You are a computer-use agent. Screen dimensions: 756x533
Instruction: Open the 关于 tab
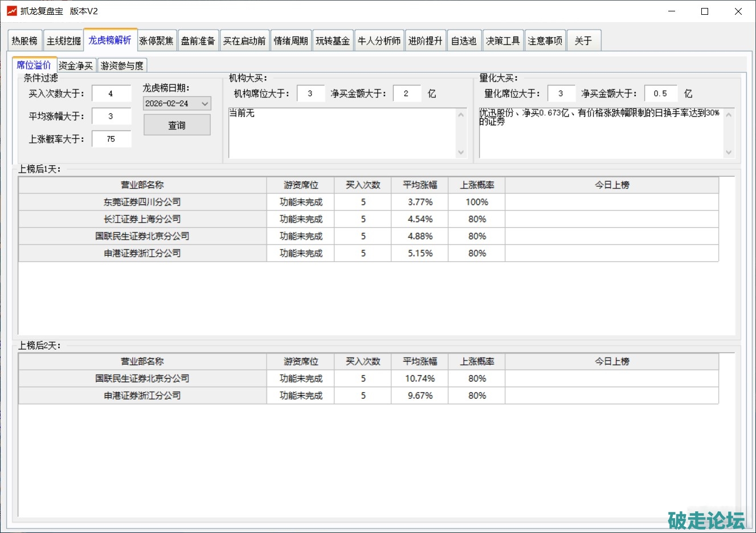583,41
